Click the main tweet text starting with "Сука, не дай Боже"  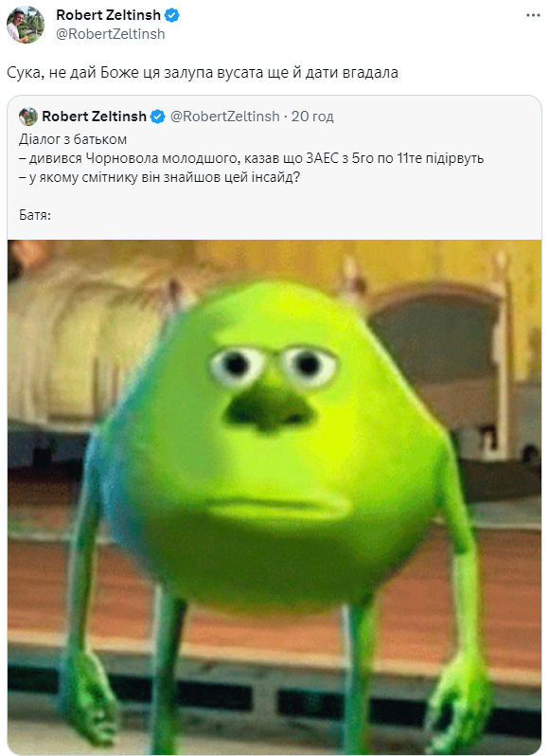tap(203, 73)
